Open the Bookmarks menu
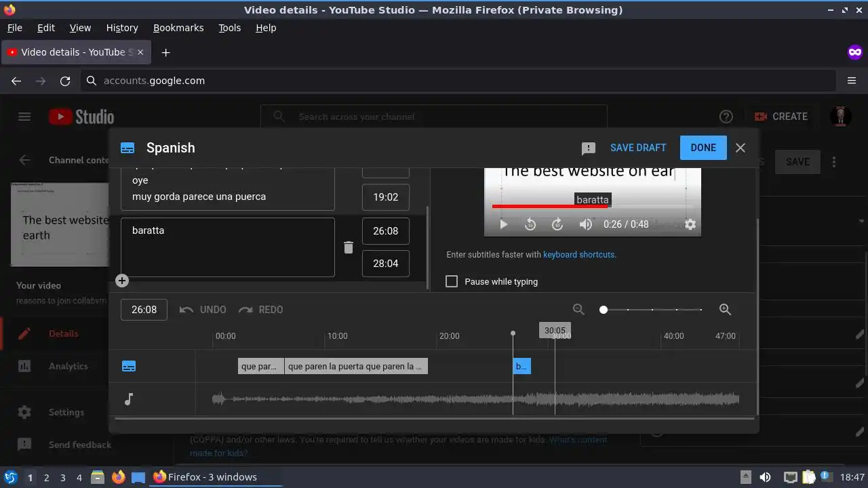 (x=178, y=28)
